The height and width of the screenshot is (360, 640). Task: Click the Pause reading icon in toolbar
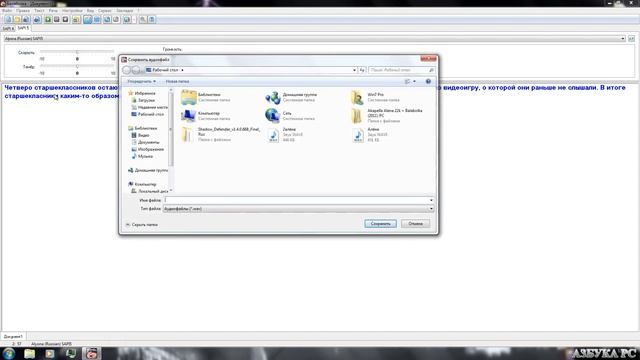57,19
